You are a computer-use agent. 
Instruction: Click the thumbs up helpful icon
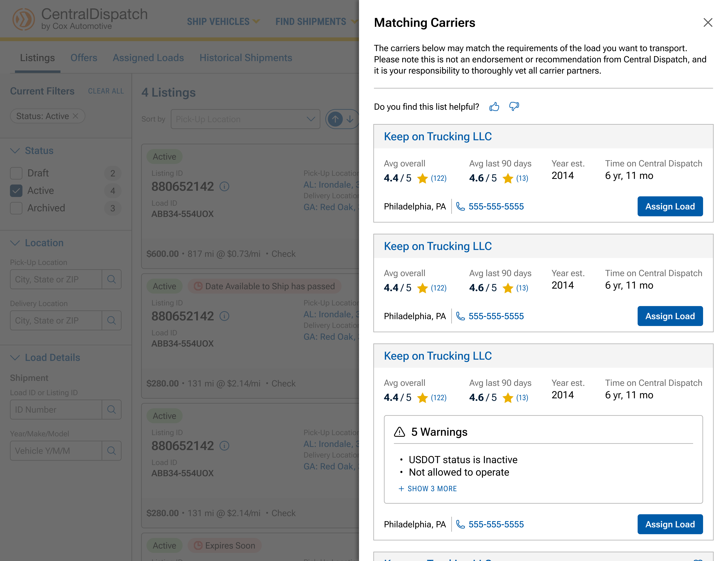pos(494,107)
